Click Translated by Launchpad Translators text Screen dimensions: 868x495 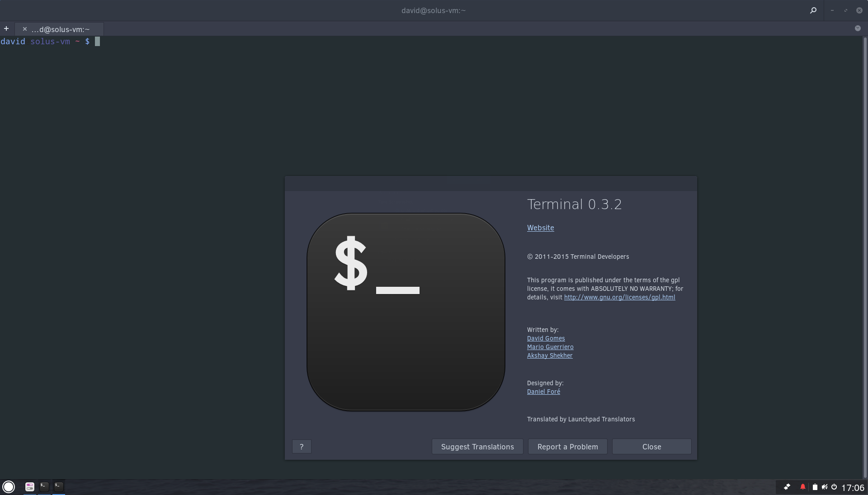click(581, 419)
